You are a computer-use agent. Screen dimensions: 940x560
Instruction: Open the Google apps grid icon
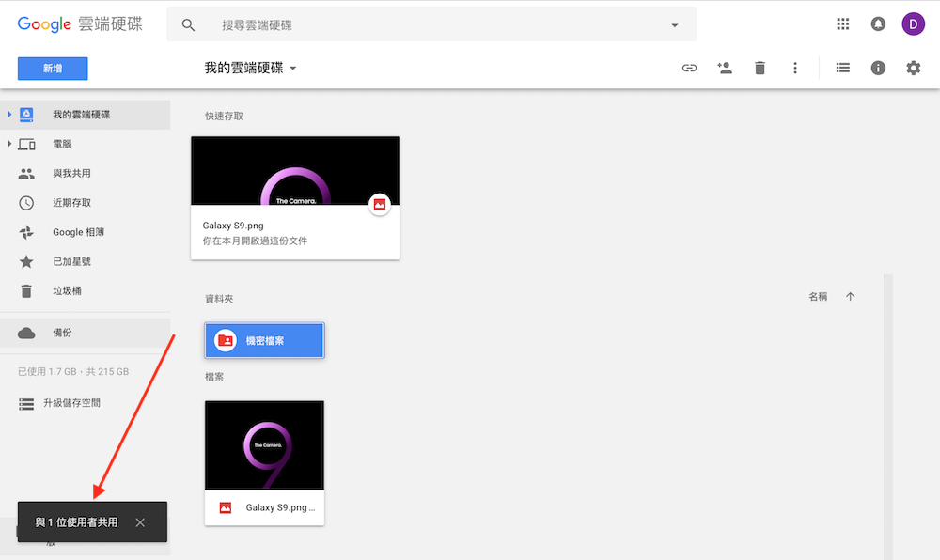point(843,23)
